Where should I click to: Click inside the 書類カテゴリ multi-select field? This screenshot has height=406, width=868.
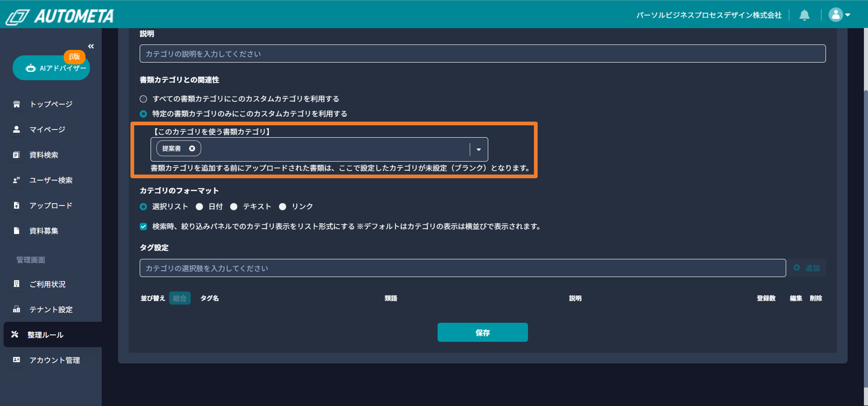(x=319, y=149)
